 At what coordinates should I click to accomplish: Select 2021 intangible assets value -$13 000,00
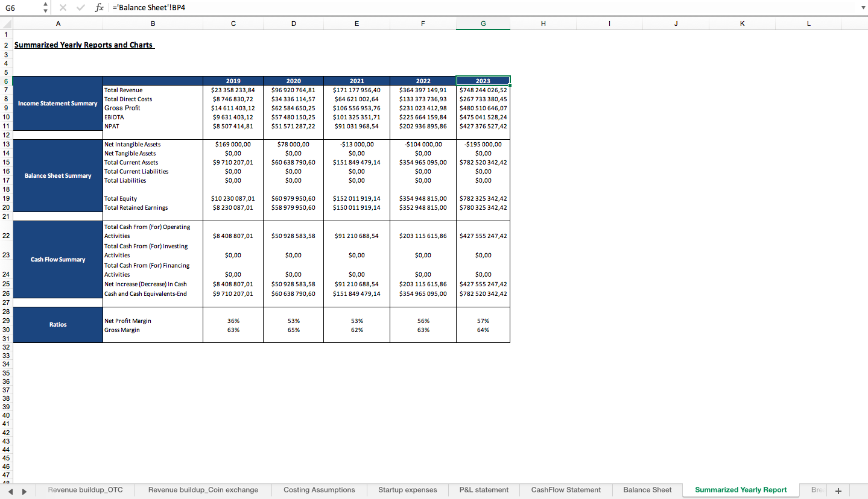coord(356,144)
